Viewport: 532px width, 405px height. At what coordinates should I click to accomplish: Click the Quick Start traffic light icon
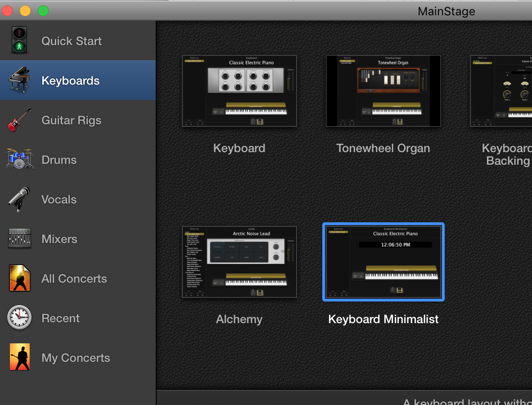point(19,40)
